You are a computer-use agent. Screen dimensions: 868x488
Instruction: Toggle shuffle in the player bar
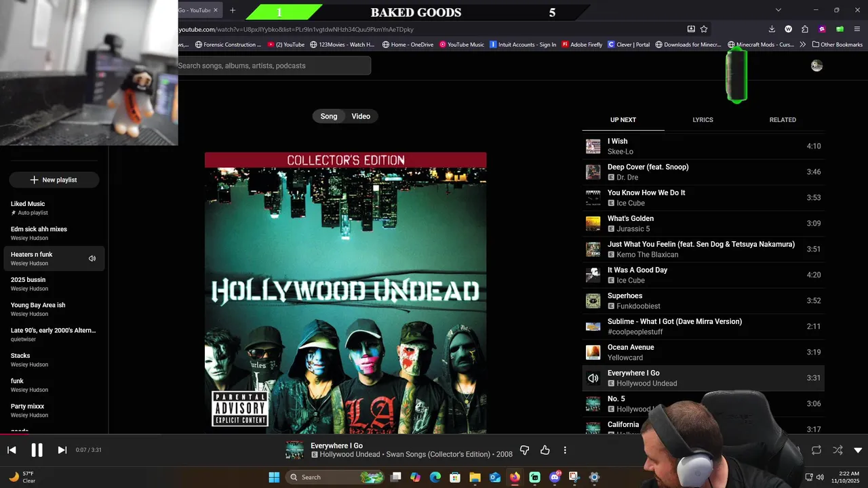(x=837, y=450)
